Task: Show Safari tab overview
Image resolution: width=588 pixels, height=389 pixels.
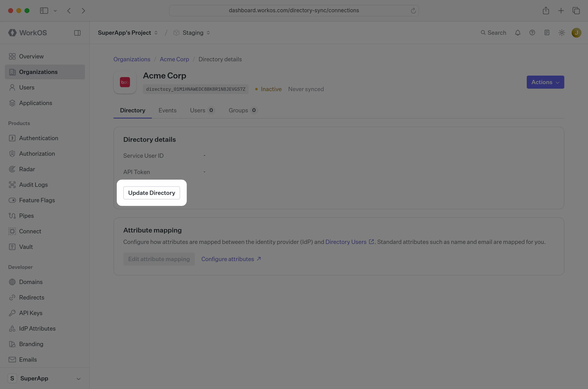Action: (576, 11)
